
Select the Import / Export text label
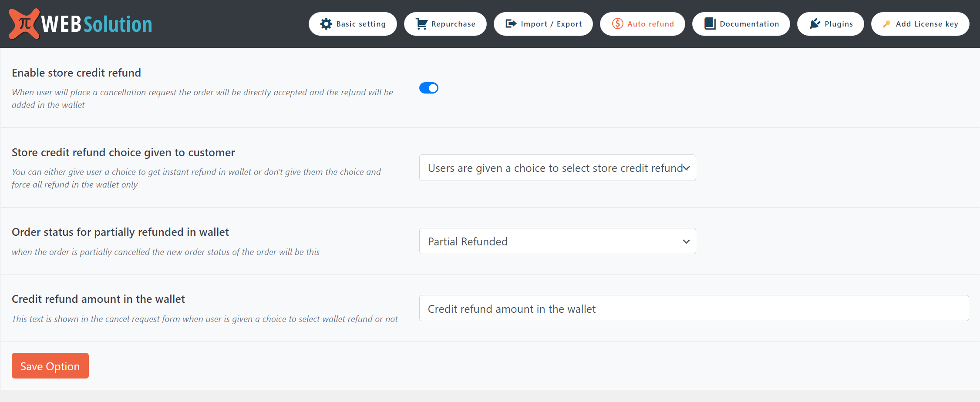pos(551,24)
